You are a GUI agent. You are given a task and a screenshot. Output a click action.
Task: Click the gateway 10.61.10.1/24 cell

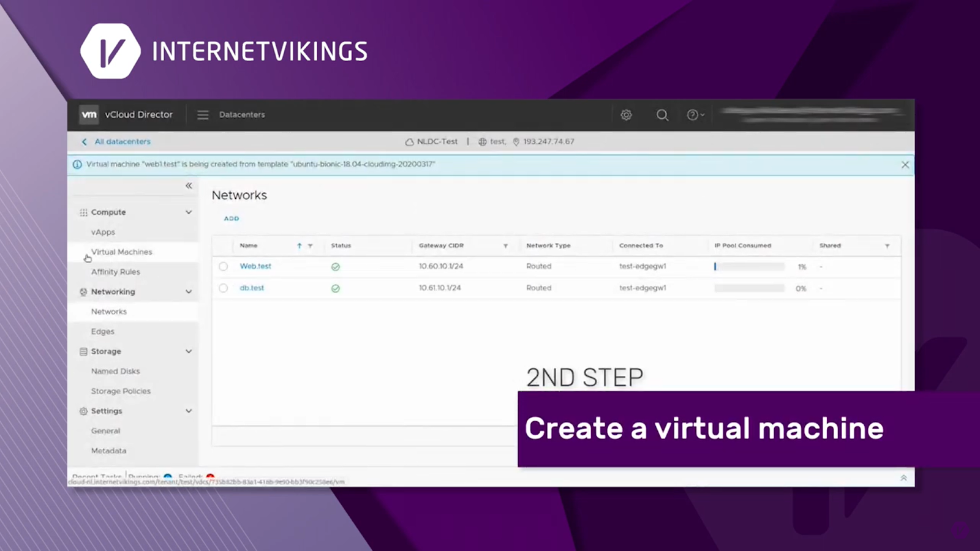point(440,288)
